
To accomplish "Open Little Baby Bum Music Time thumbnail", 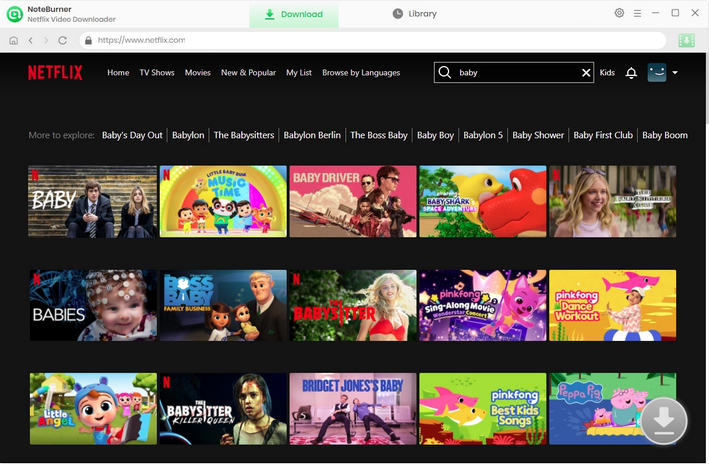I will 223,201.
